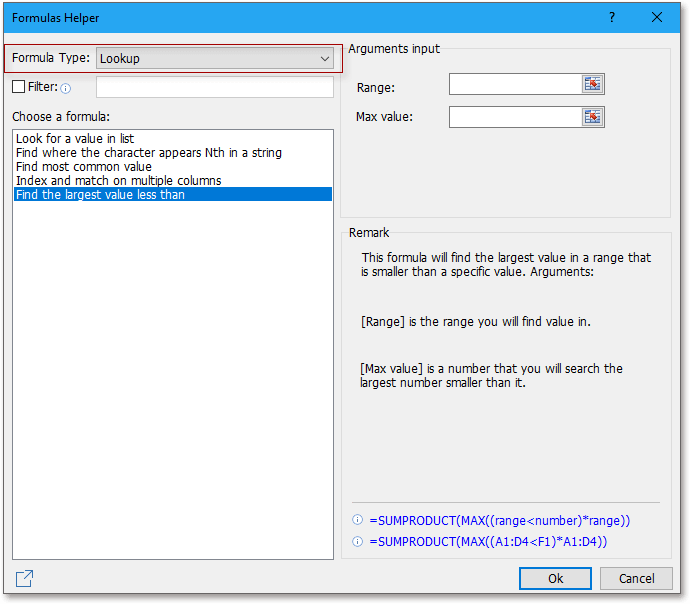Click the question mark help button
Viewport: 690px width, 604px height.
coord(611,18)
